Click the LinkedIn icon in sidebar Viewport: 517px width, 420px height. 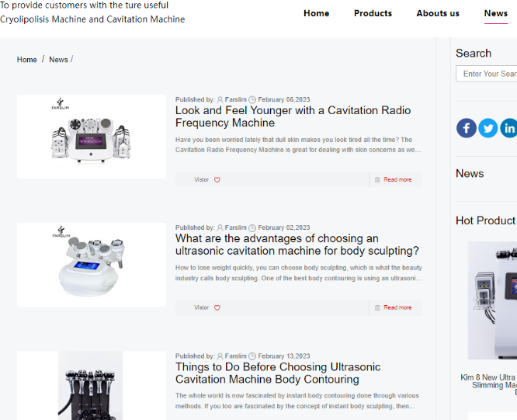pos(509,128)
